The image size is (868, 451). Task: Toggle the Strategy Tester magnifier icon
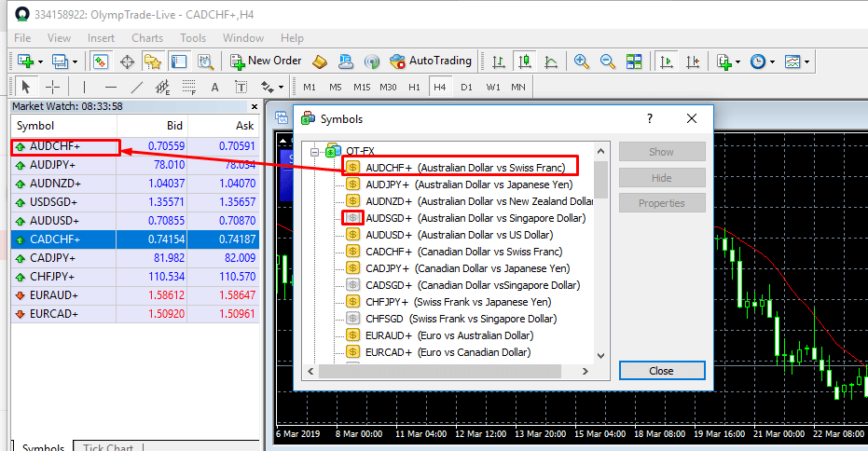tap(205, 61)
